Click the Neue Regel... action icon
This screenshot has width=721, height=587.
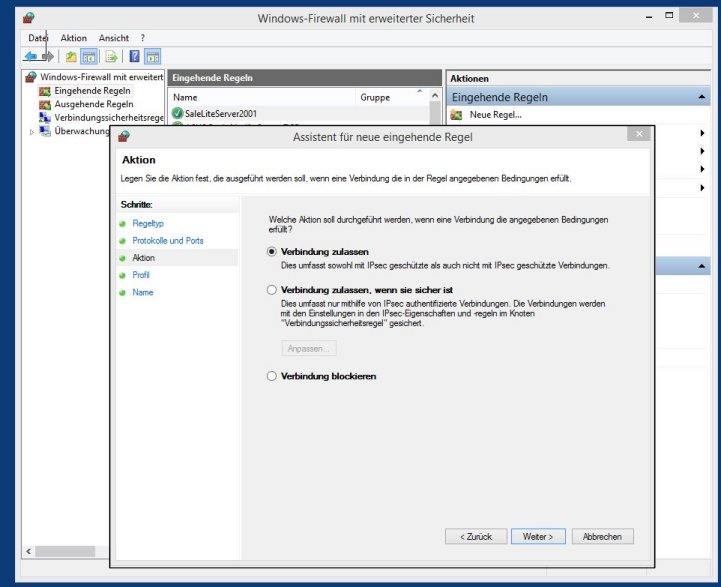click(457, 115)
